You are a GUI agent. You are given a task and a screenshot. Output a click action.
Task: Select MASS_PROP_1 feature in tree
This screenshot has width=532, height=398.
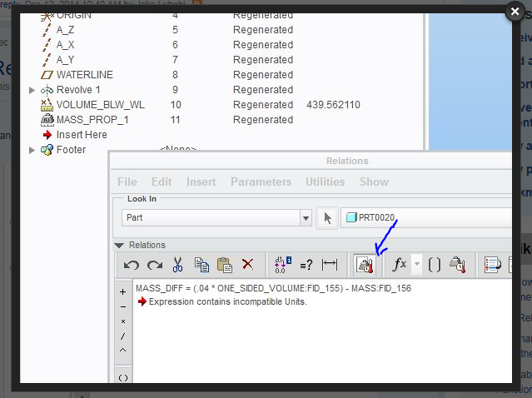coord(92,120)
